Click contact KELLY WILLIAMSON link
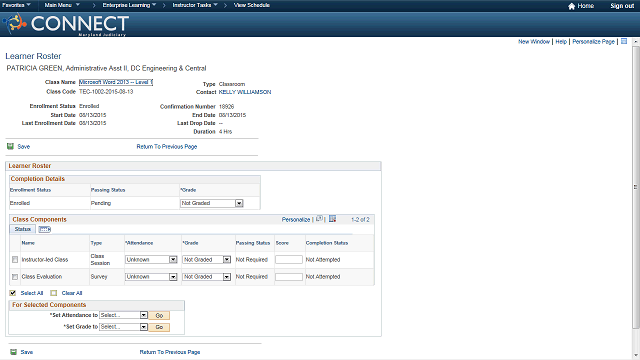 click(x=245, y=92)
